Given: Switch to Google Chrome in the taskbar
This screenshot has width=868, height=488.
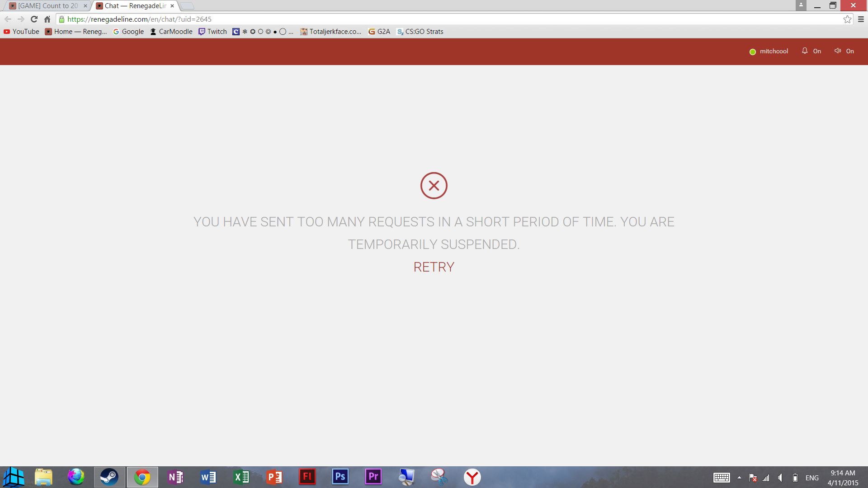Looking at the screenshot, I should (142, 477).
